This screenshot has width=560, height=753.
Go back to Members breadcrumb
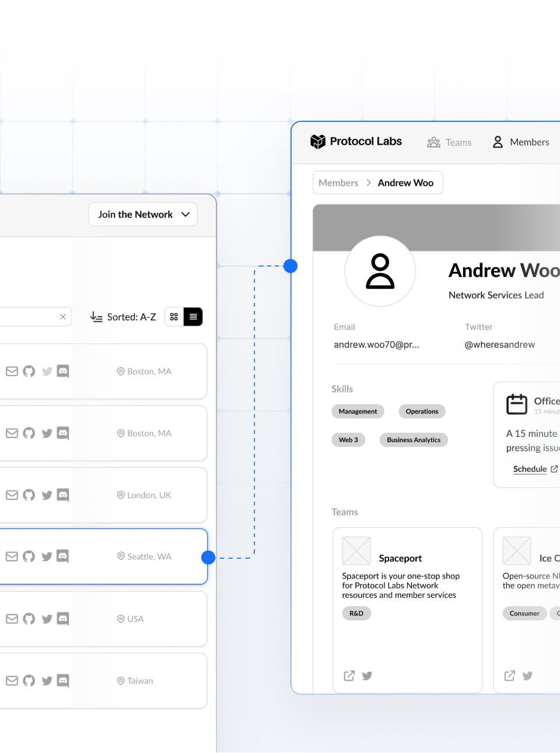click(x=338, y=183)
